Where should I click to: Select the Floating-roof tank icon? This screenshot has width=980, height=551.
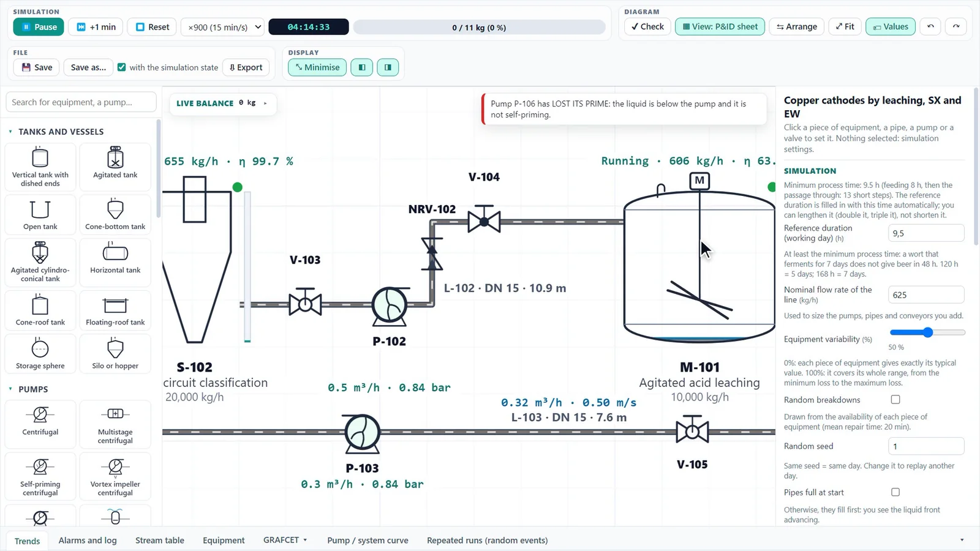(x=115, y=310)
